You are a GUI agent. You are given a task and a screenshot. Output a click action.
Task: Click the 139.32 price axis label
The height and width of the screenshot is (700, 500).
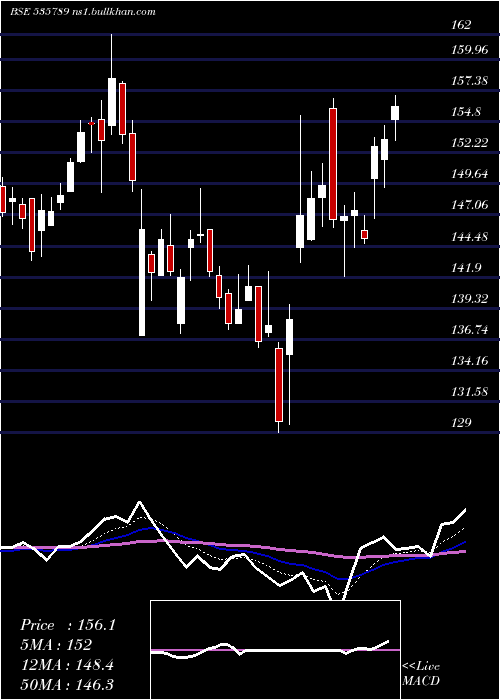470,298
